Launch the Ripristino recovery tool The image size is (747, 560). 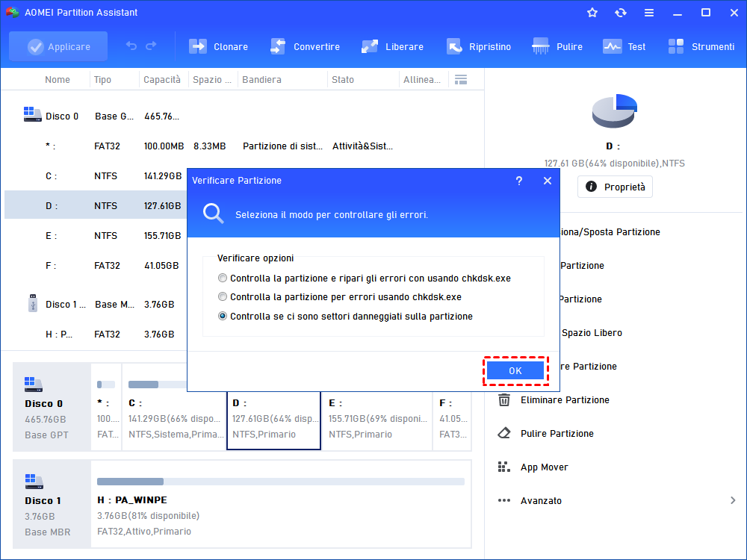[478, 46]
